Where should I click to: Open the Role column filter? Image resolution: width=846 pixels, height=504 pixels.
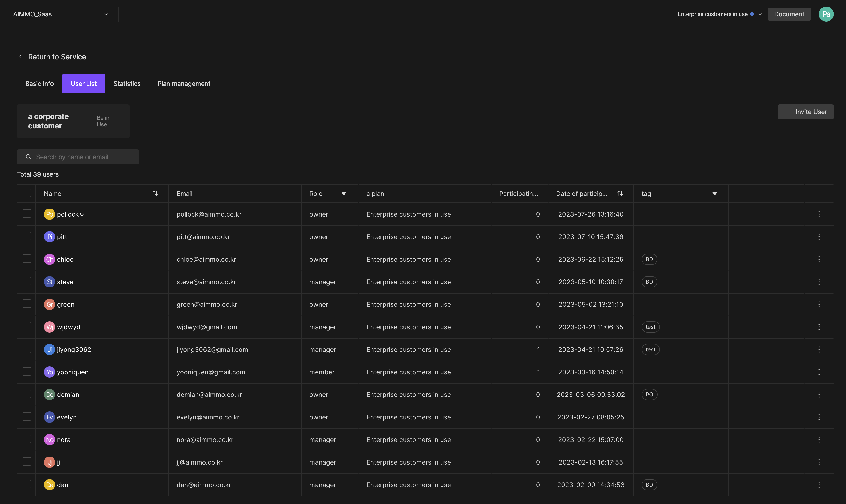(x=344, y=194)
